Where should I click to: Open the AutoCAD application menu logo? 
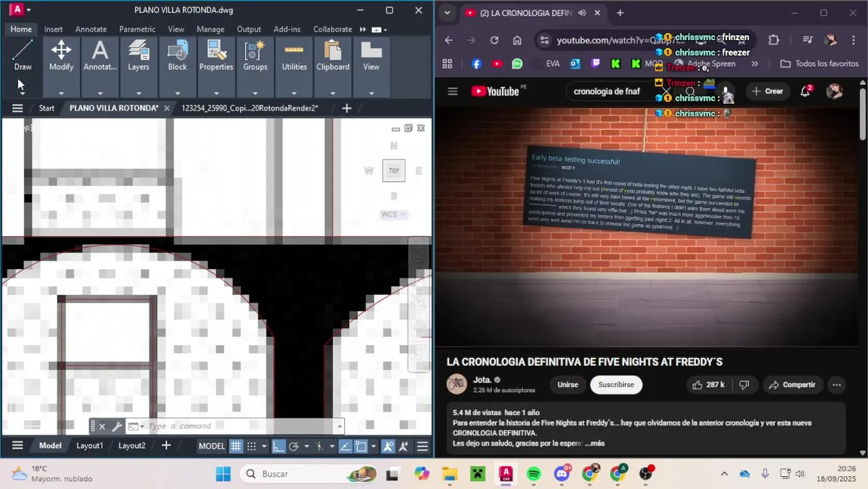tap(18, 10)
